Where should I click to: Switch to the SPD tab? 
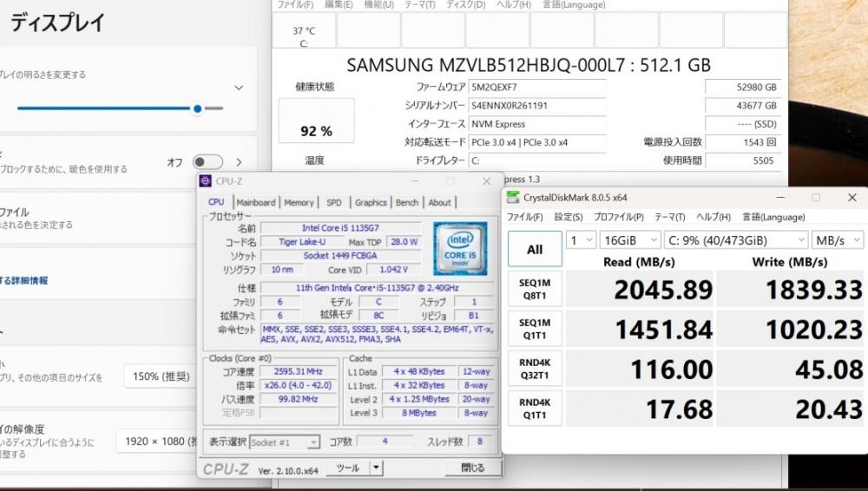click(334, 203)
